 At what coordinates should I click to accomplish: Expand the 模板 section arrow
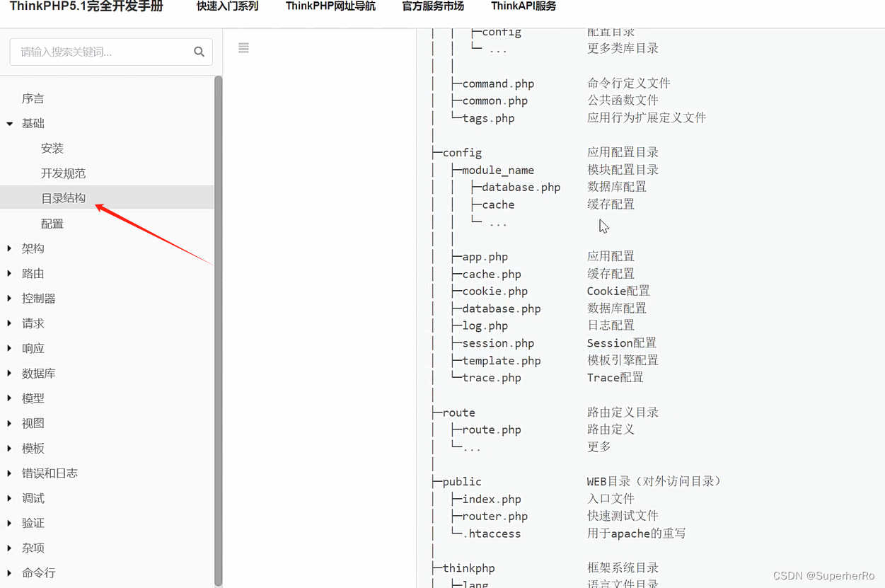tap(9, 448)
